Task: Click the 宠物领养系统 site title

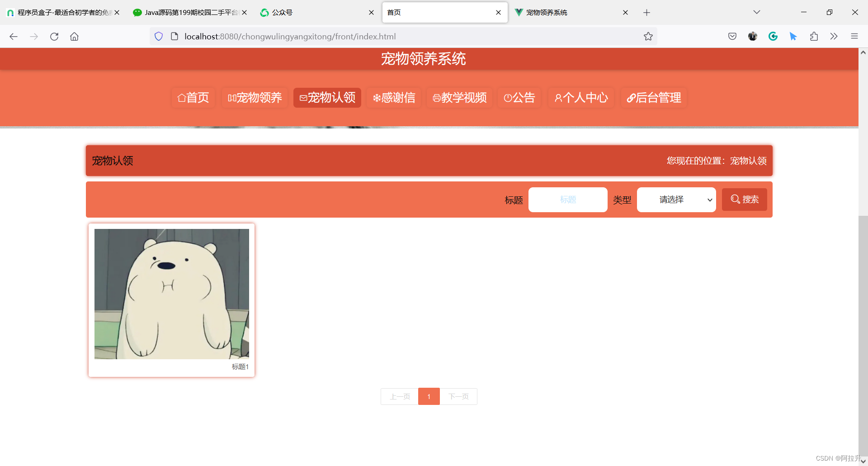Action: tap(424, 59)
